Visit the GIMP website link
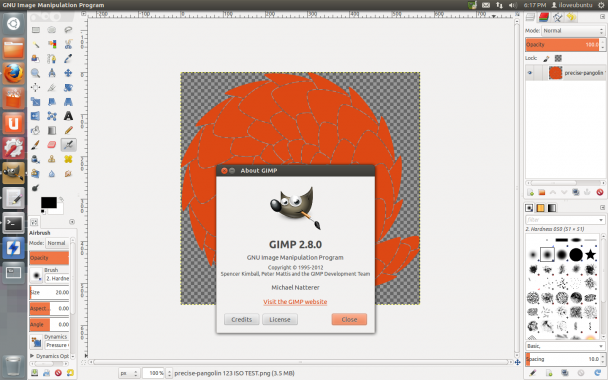This screenshot has height=380, width=608. 295,302
